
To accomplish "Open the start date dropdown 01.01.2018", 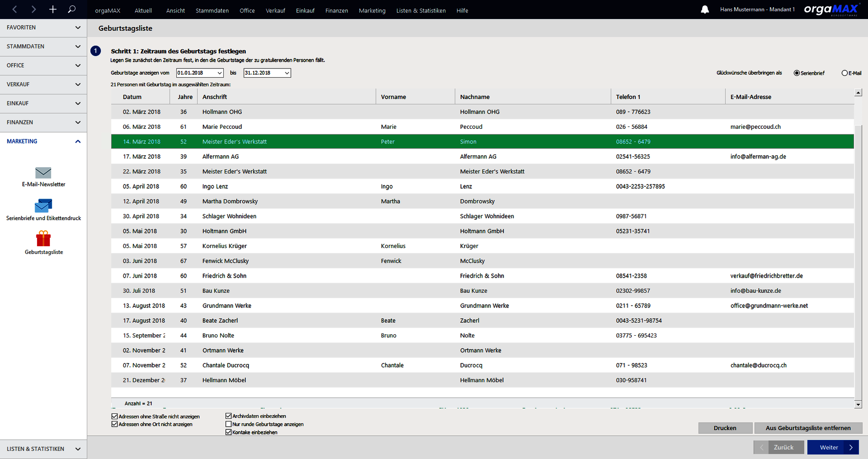I will coord(220,73).
